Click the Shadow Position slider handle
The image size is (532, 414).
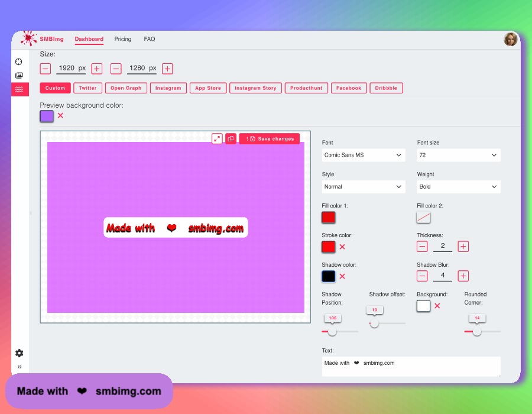tap(332, 332)
